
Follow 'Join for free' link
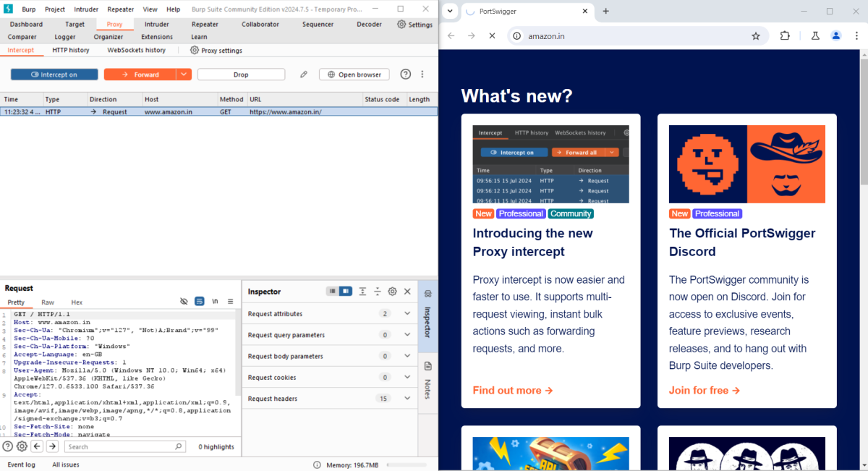pyautogui.click(x=705, y=390)
